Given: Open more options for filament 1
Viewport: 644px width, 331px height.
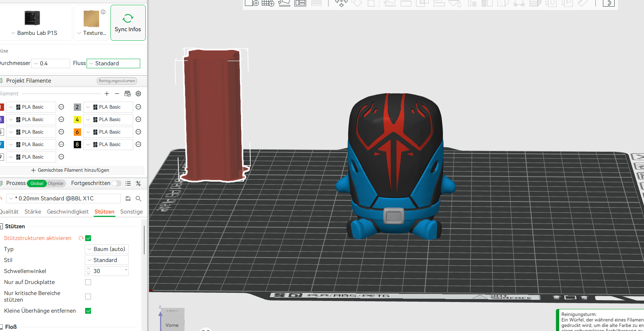Looking at the screenshot, I should (x=61, y=107).
